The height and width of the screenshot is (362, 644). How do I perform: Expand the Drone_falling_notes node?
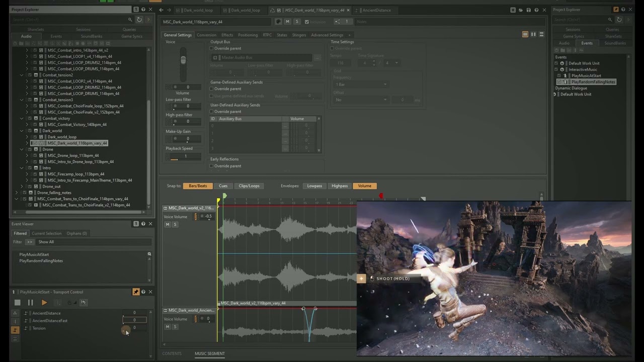[x=17, y=193]
